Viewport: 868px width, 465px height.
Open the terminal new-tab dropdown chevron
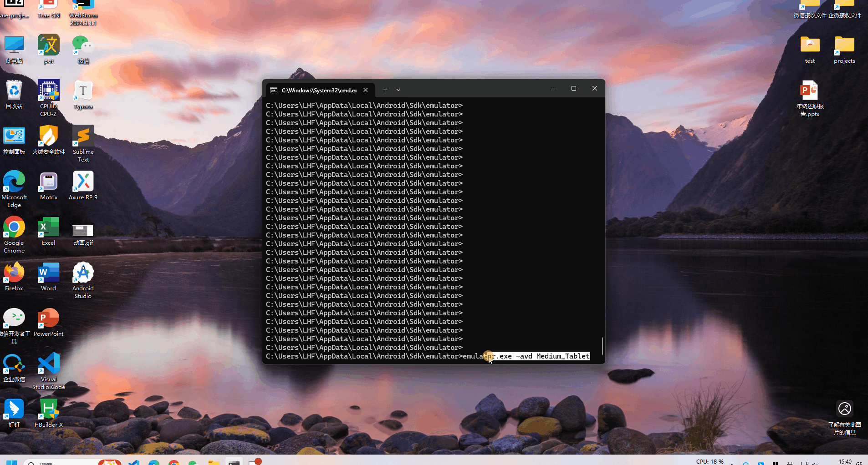398,90
